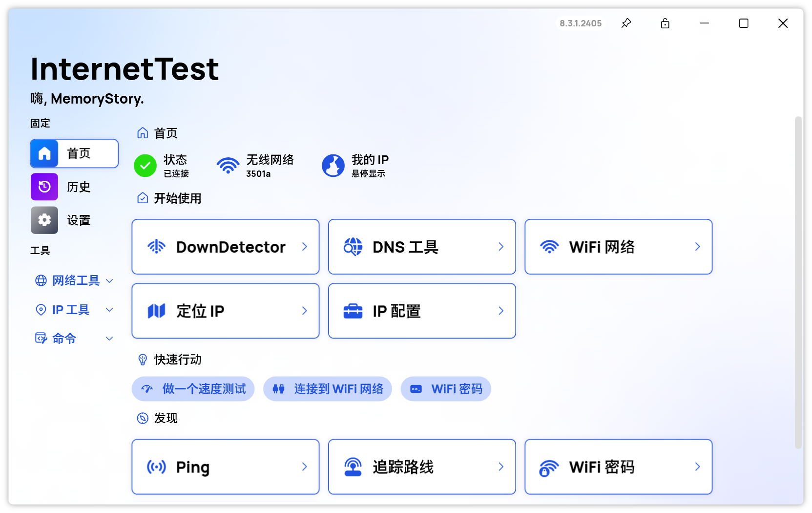
Task: Open the 定位 IP card
Action: click(x=226, y=311)
